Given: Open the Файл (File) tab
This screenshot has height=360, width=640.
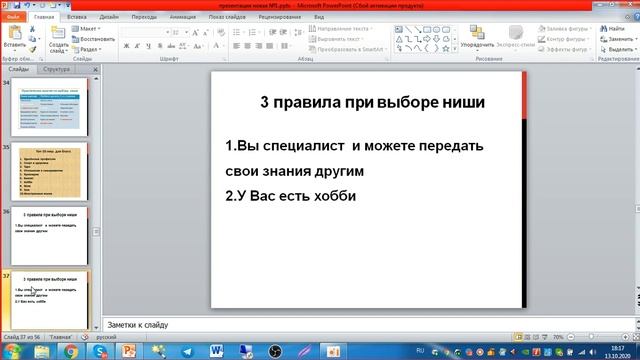Looking at the screenshot, I should point(13,17).
